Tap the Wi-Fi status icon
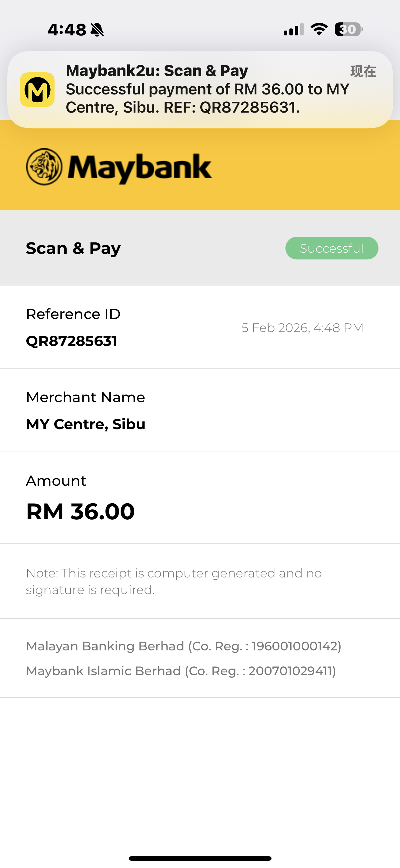Viewport: 400px width, 868px height. (x=319, y=29)
